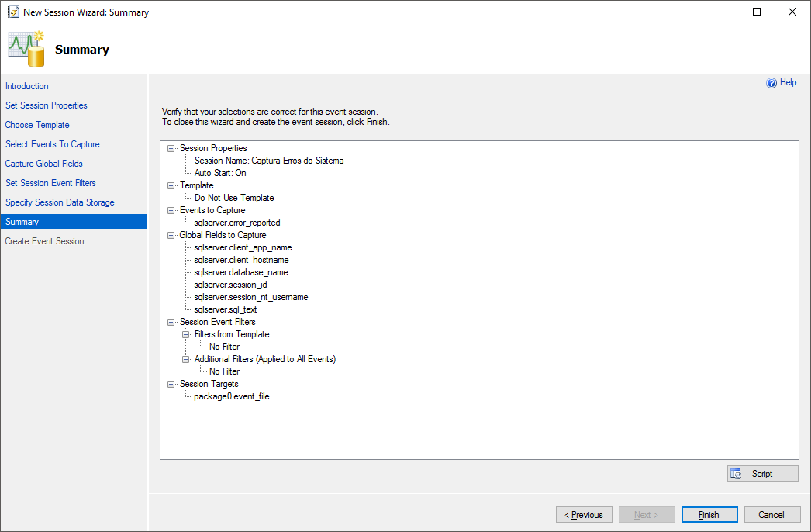Open the Select Events To Capture step
This screenshot has width=811, height=532.
(x=53, y=144)
